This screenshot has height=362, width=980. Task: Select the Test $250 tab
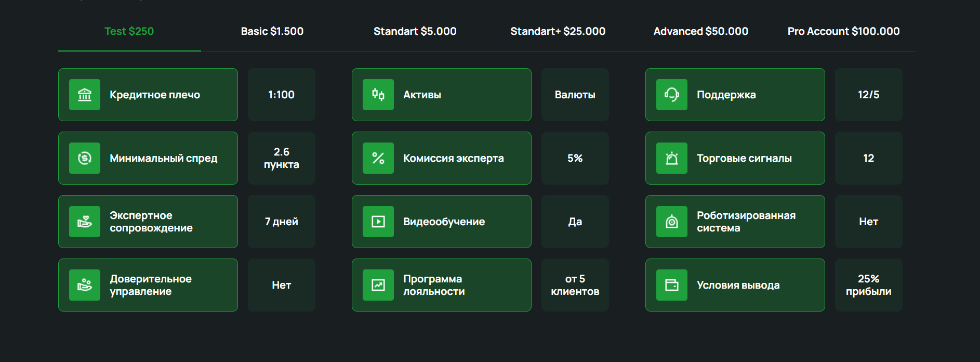tap(129, 31)
